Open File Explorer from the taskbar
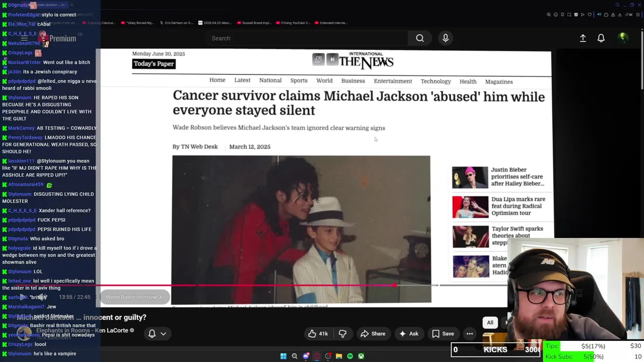Image resolution: width=644 pixels, height=362 pixels. click(339, 356)
